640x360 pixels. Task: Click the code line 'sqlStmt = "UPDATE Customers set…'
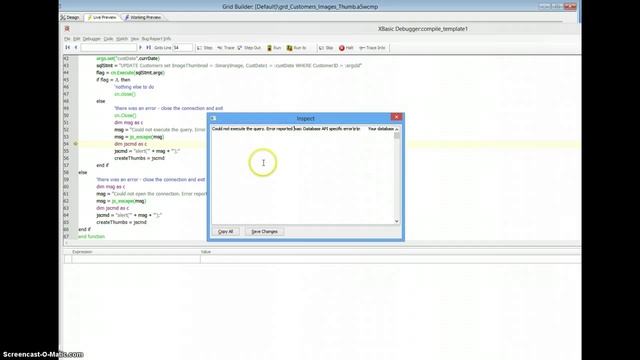[x=229, y=66]
